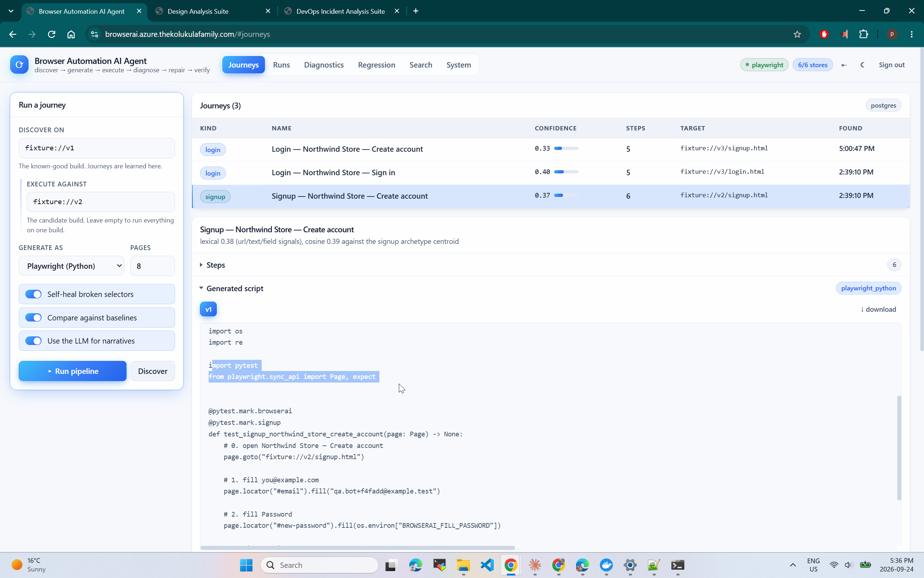Click the Browser Automation AI Agent logo icon
The height and width of the screenshot is (578, 924).
point(19,65)
